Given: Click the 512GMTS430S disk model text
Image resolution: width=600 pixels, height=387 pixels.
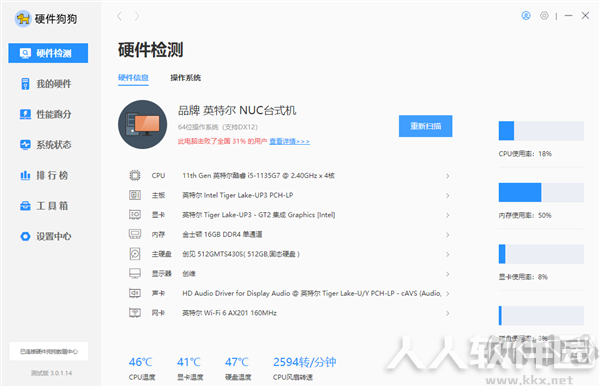Looking at the screenshot, I should pos(241,254).
